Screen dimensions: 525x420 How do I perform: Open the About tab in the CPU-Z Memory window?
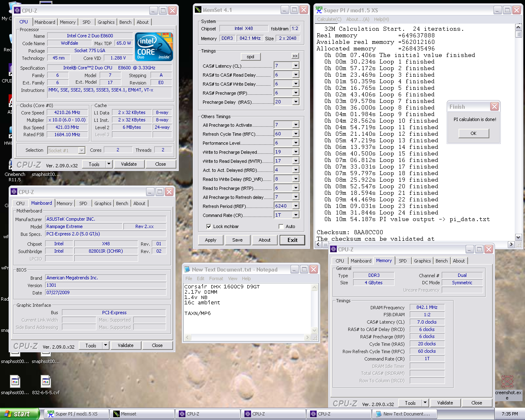coord(459,261)
